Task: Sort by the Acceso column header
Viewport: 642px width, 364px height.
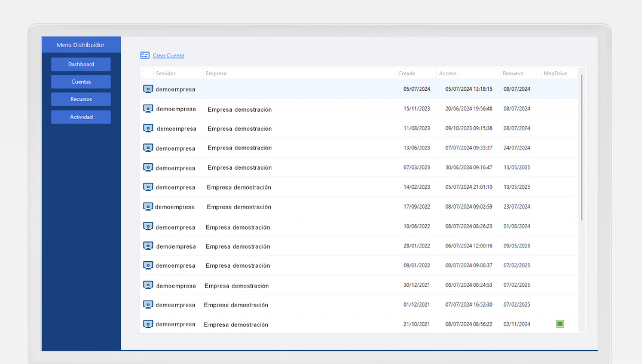Action: pyautogui.click(x=448, y=74)
